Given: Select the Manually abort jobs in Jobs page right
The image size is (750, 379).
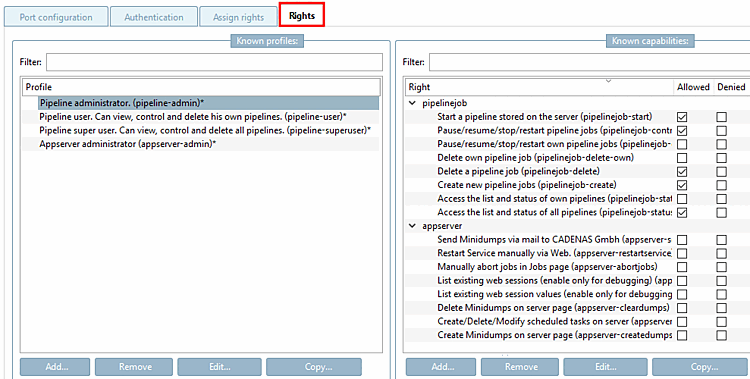Looking at the screenshot, I should tap(547, 267).
